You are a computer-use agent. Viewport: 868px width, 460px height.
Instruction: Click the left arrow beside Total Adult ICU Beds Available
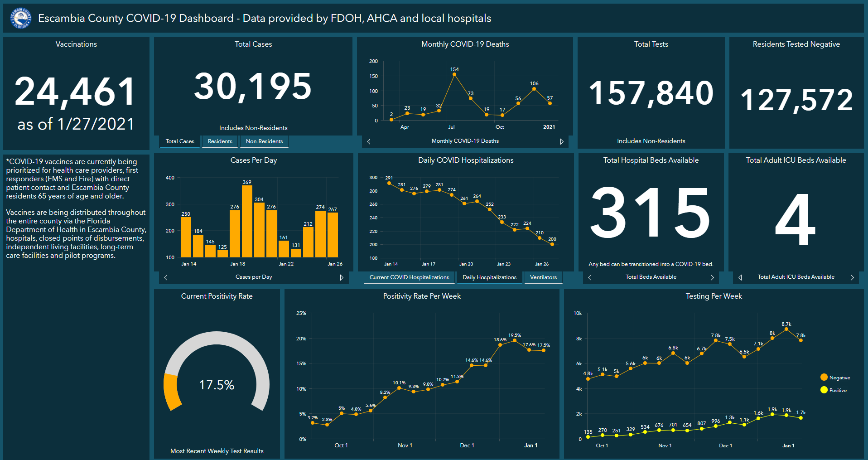[740, 277]
